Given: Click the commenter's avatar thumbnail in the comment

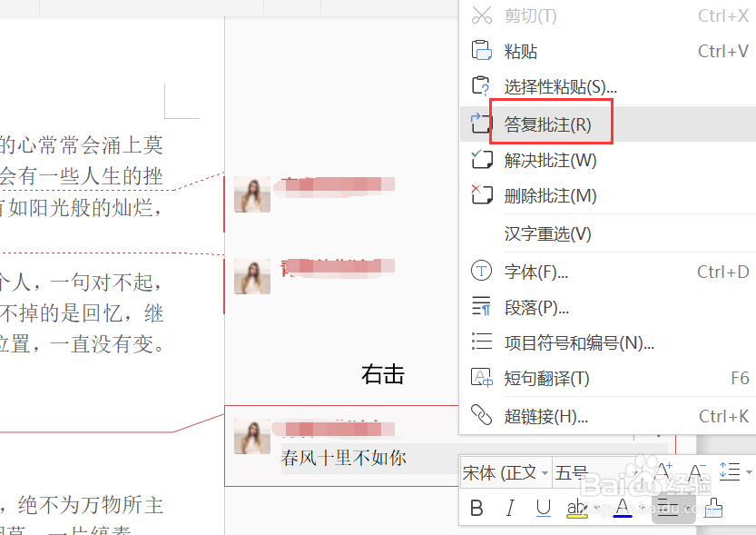Looking at the screenshot, I should click(251, 436).
